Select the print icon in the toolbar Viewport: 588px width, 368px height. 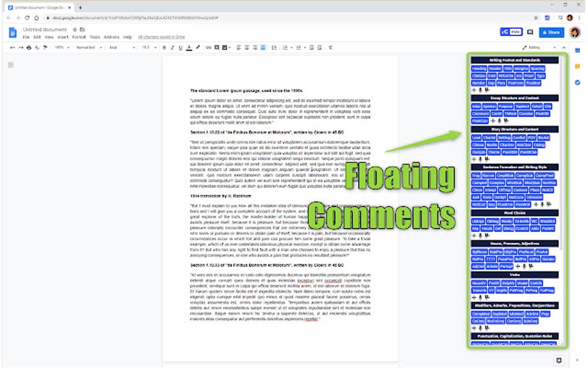pyautogui.click(x=28, y=47)
